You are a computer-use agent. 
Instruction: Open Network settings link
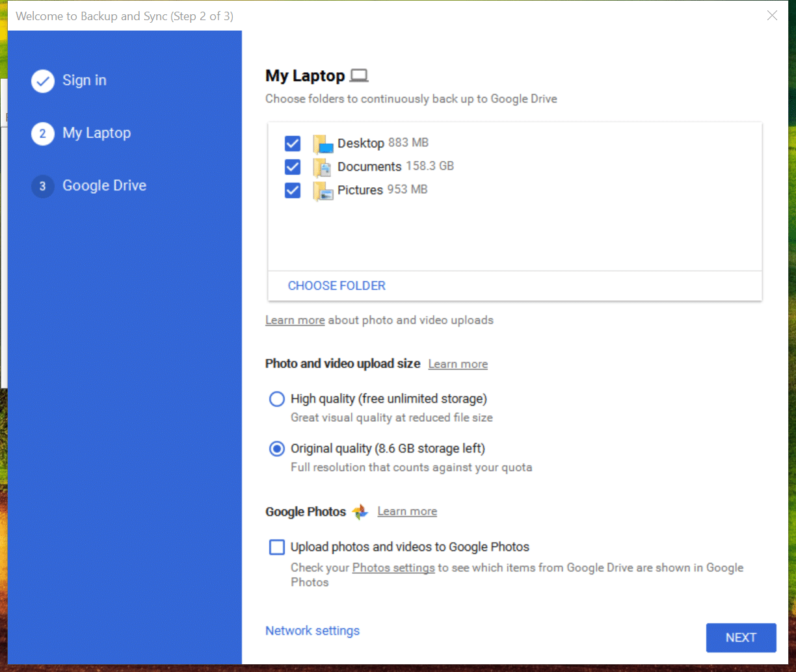312,631
